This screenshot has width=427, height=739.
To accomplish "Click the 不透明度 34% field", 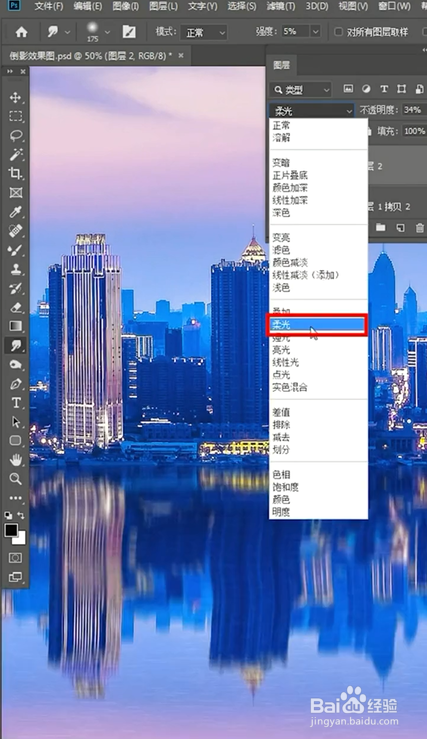I will [x=413, y=110].
